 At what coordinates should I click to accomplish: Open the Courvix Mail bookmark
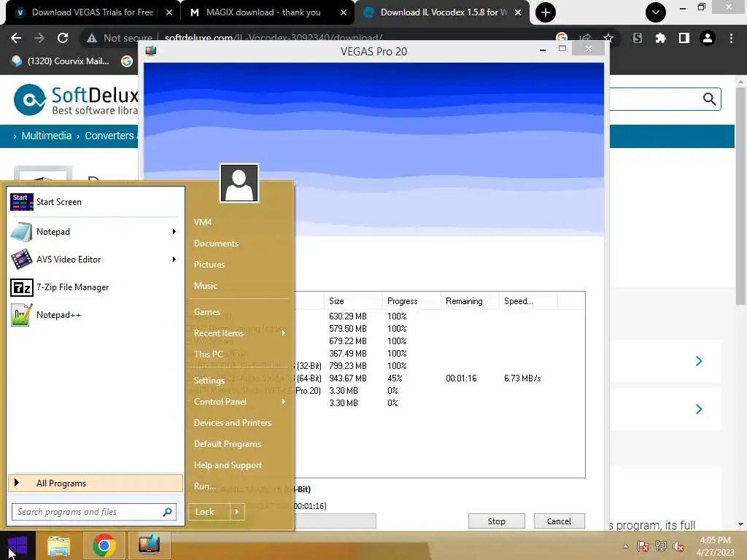[61, 61]
